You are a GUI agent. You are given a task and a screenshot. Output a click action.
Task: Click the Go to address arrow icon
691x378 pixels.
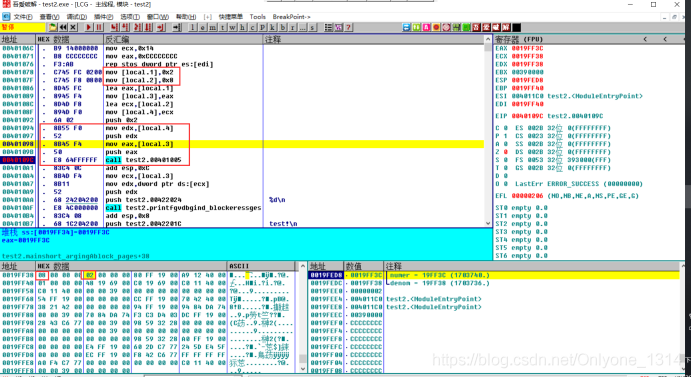(177, 27)
